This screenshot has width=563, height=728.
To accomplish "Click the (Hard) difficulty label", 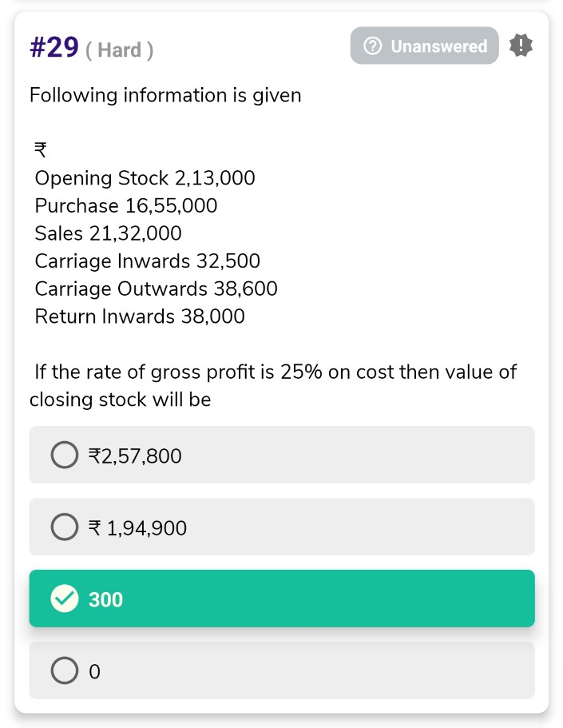I will tap(119, 50).
